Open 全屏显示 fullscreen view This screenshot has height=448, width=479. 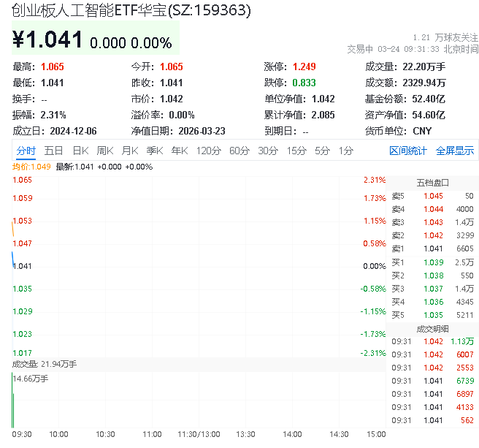pyautogui.click(x=455, y=151)
